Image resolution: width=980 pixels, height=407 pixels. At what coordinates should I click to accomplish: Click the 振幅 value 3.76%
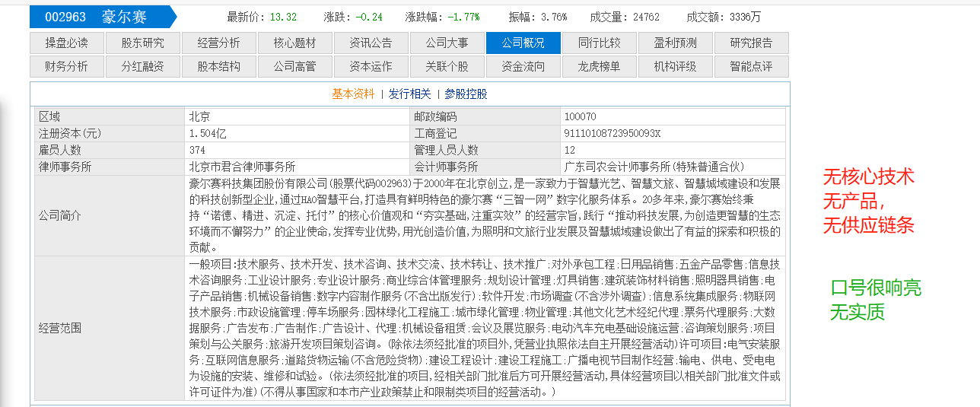pos(554,17)
